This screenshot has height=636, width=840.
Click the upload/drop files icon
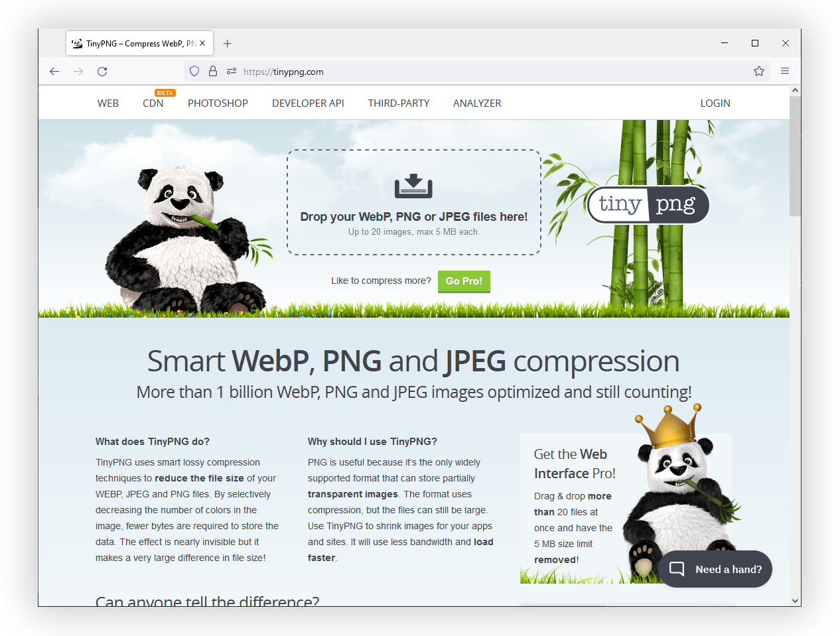pos(413,185)
